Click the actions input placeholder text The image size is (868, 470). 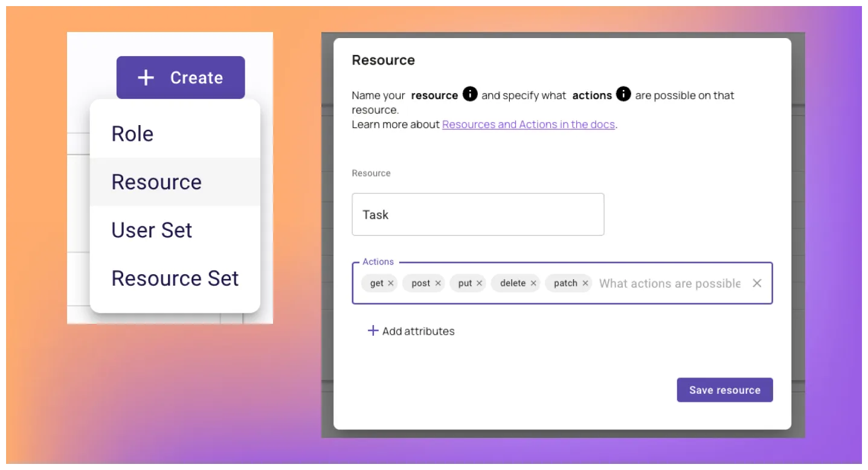669,283
